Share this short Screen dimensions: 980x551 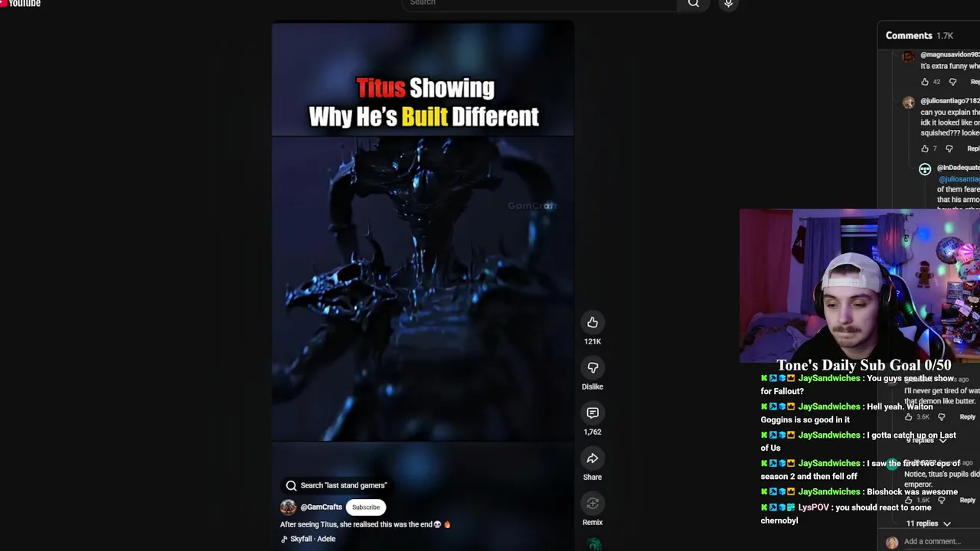pos(593,458)
